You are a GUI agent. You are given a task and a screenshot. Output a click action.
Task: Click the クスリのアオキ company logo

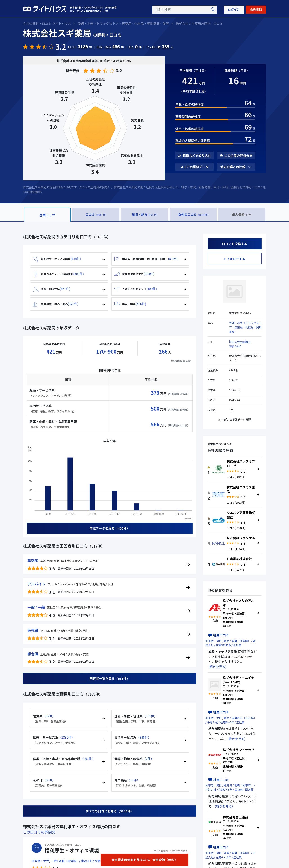pos(214,608)
